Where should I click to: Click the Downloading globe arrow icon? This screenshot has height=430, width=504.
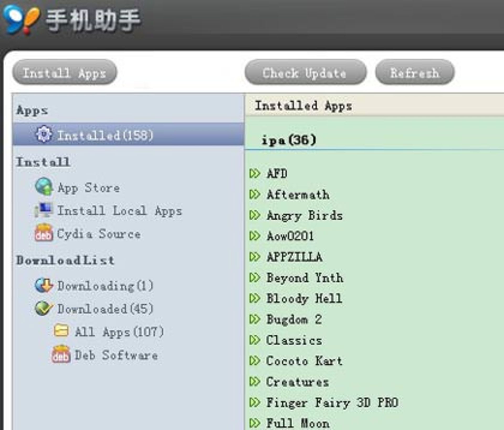(x=44, y=285)
